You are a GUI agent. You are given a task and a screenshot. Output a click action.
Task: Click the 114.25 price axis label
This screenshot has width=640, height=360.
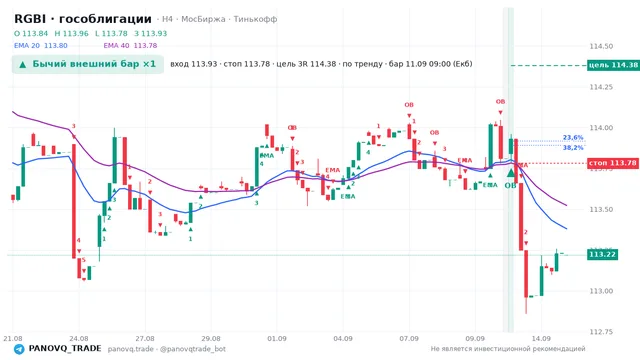(x=601, y=87)
